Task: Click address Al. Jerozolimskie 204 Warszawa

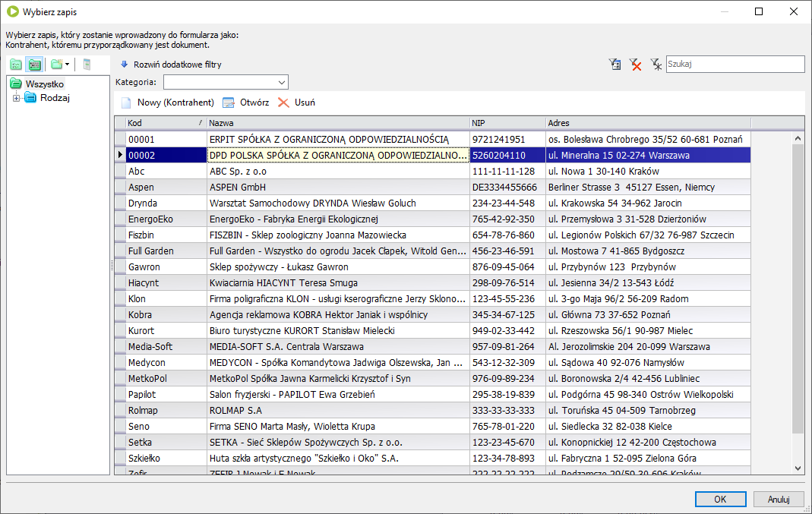Action: click(648, 347)
